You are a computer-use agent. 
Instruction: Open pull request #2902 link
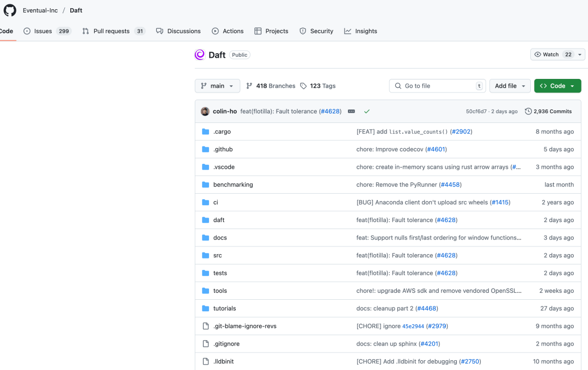(x=461, y=132)
